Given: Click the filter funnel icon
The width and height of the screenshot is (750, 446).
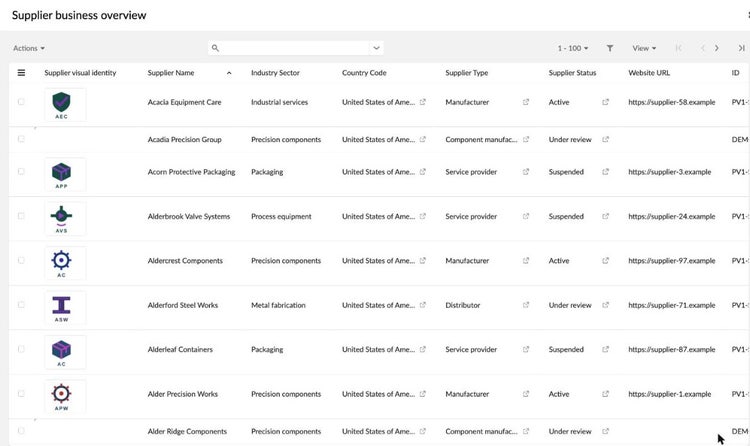Looking at the screenshot, I should [610, 48].
